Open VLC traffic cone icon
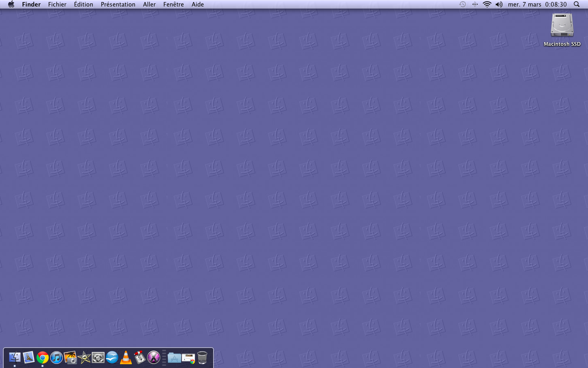The image size is (588, 368). tap(126, 358)
